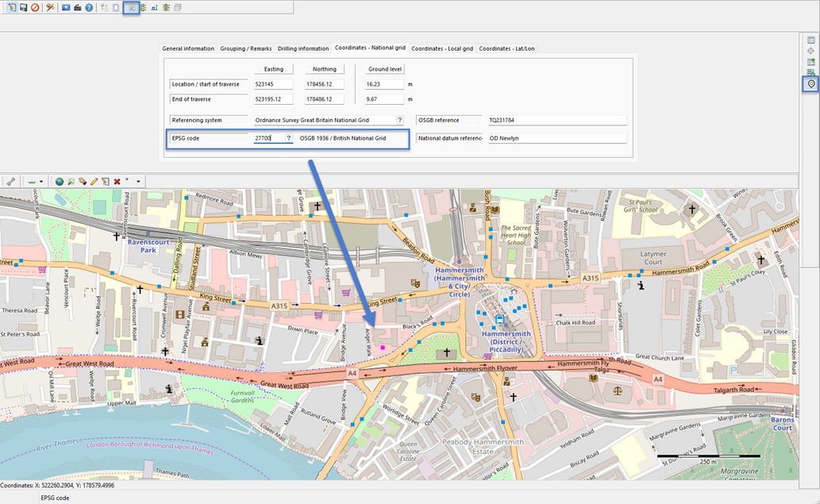Click the globe icon in map toolbar
The height and width of the screenshot is (504, 820).
pos(60,182)
